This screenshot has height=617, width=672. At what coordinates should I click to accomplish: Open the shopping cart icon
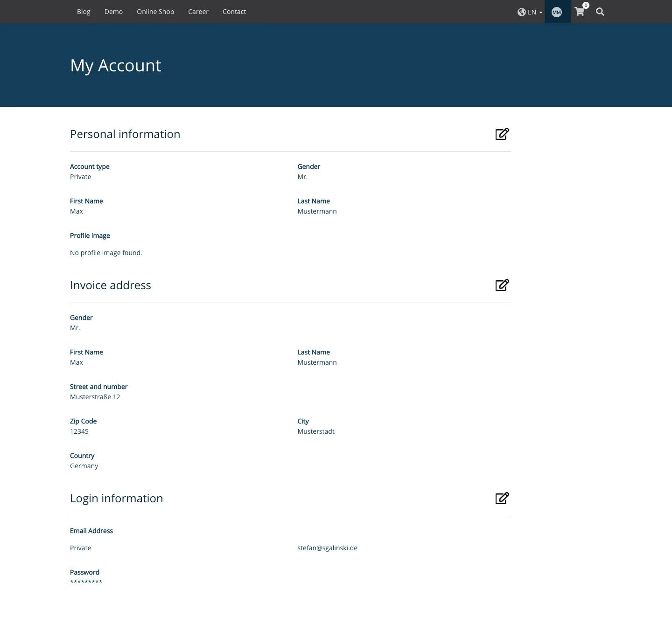pyautogui.click(x=579, y=12)
